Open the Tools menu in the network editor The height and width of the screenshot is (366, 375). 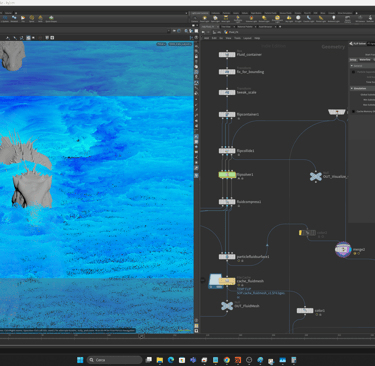[x=237, y=38]
